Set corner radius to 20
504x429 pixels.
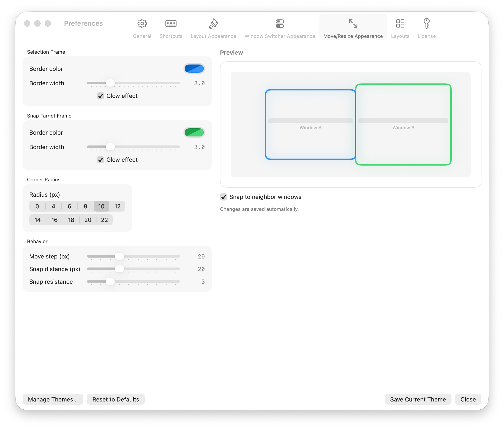pyautogui.click(x=88, y=220)
